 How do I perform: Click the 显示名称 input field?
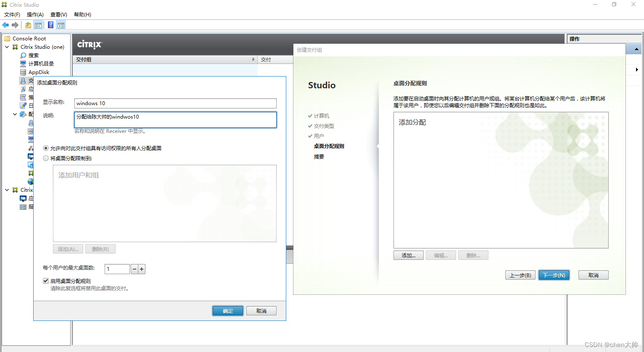175,103
